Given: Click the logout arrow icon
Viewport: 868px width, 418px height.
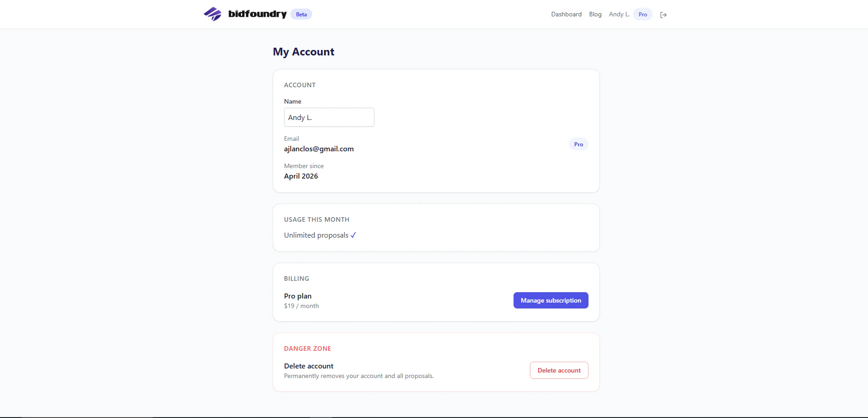Looking at the screenshot, I should click(x=663, y=15).
